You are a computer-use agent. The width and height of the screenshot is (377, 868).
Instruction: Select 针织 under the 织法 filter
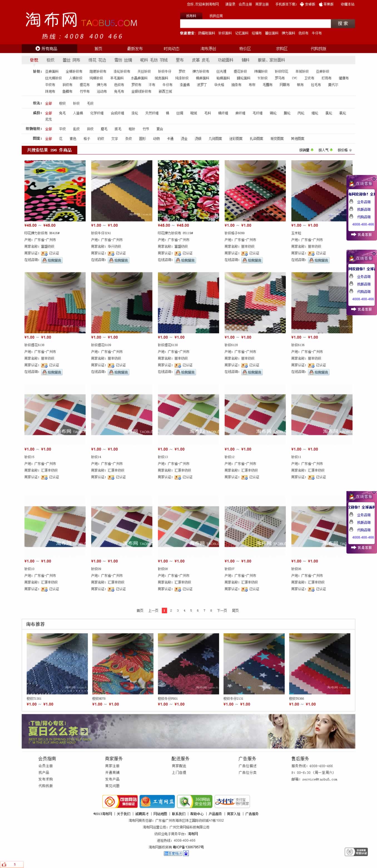(x=76, y=103)
